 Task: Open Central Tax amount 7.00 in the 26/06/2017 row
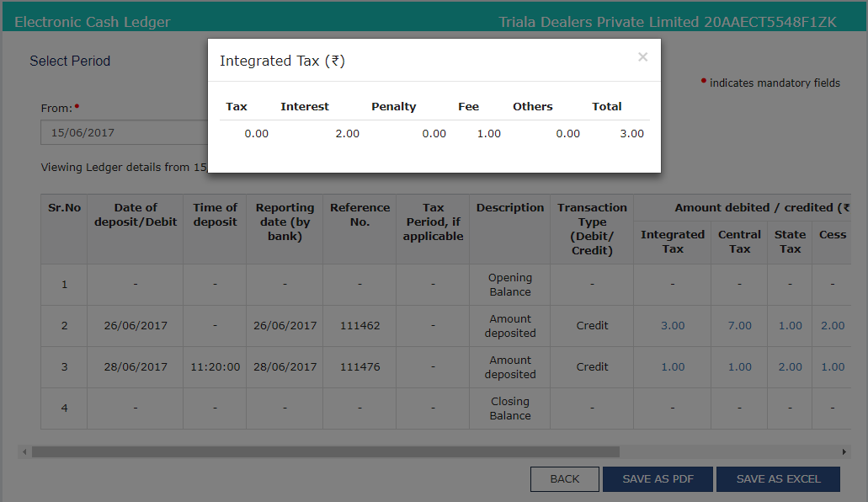[741, 325]
